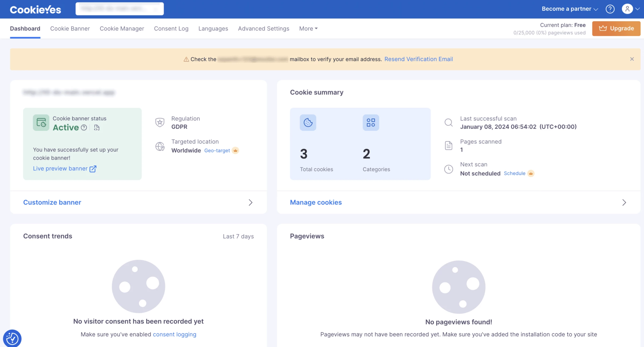Click the Worldwide targeted location value

pos(186,150)
